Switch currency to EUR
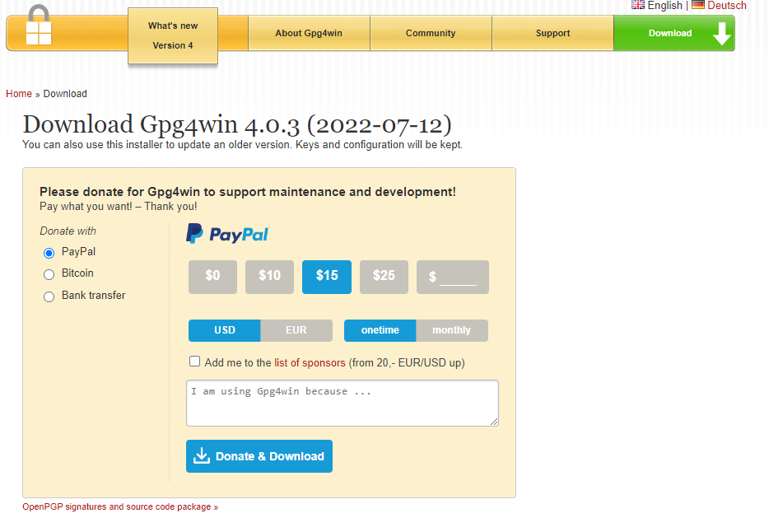The width and height of the screenshot is (769, 532). [x=296, y=330]
